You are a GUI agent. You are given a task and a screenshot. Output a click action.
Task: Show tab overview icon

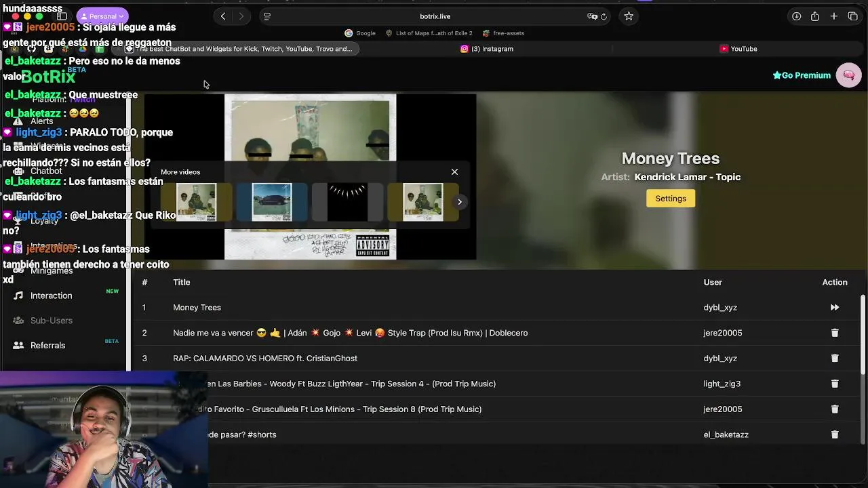coord(853,16)
